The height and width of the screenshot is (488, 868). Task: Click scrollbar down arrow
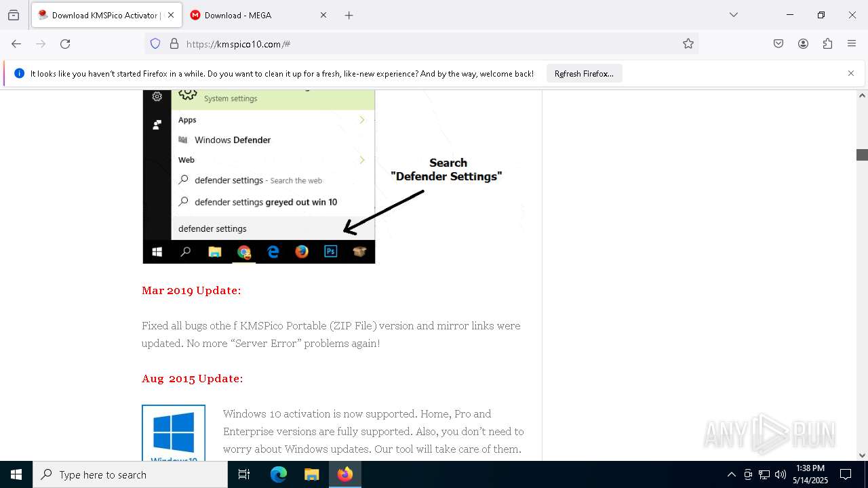coord(862,455)
